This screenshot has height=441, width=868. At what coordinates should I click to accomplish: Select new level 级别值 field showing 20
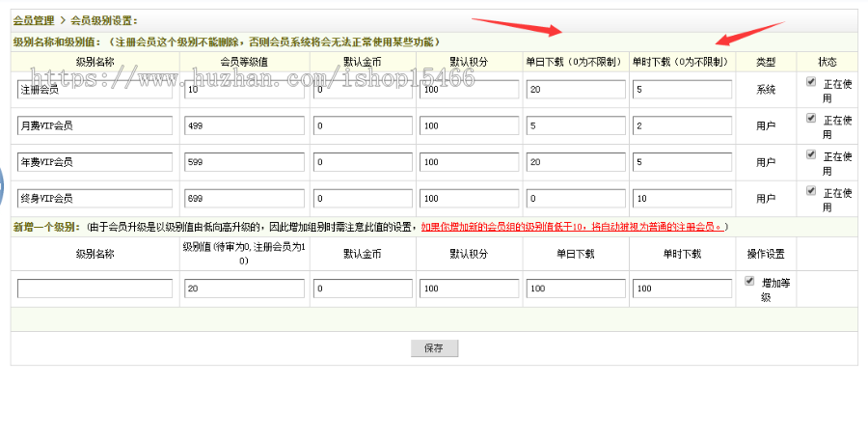pos(244,289)
